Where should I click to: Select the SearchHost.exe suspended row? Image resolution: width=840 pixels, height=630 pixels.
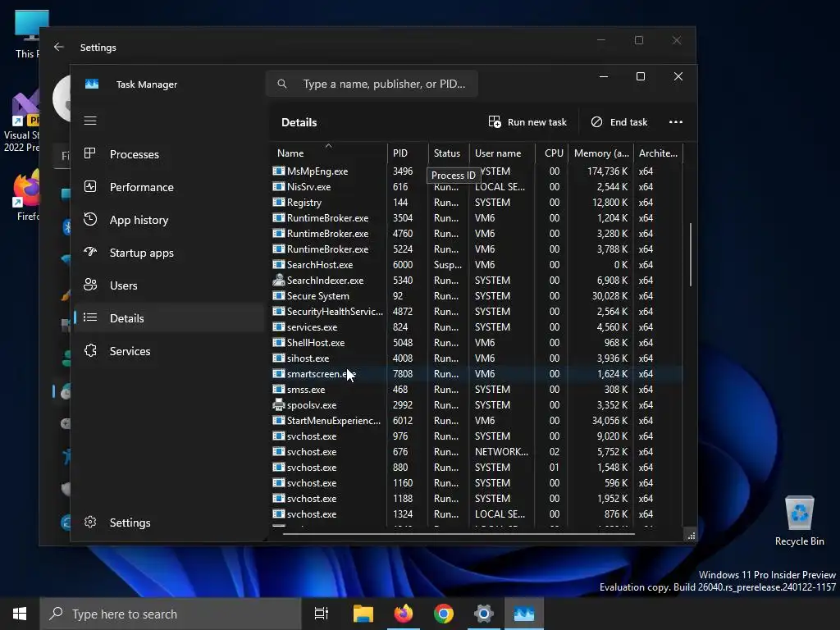point(477,264)
